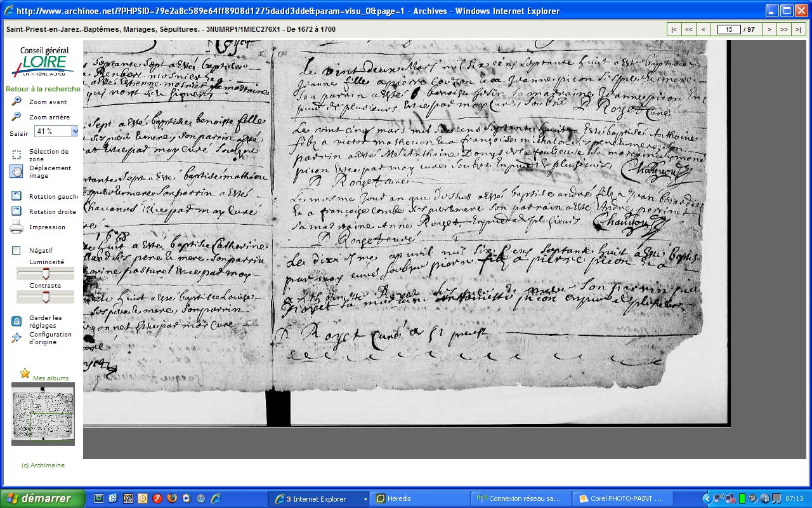
Task: Click the Impression printer icon
Action: [16, 227]
